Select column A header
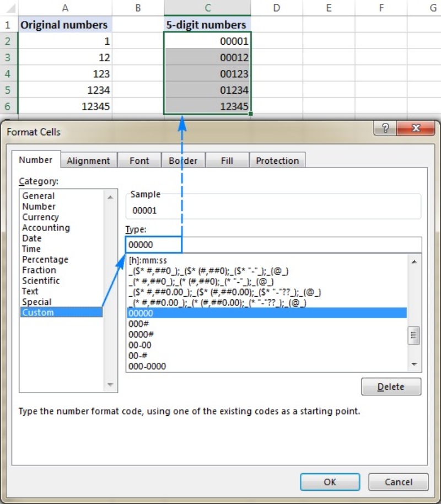 (x=65, y=8)
